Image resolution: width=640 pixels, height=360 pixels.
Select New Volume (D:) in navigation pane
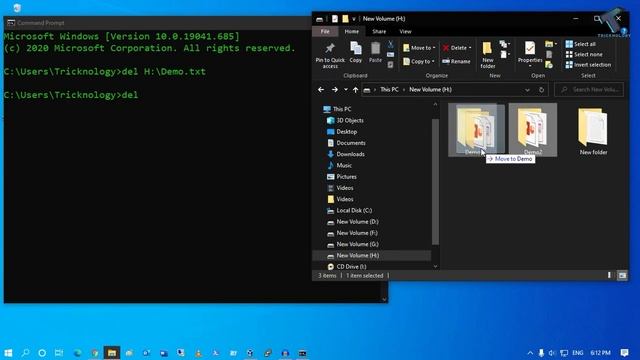(x=353, y=222)
